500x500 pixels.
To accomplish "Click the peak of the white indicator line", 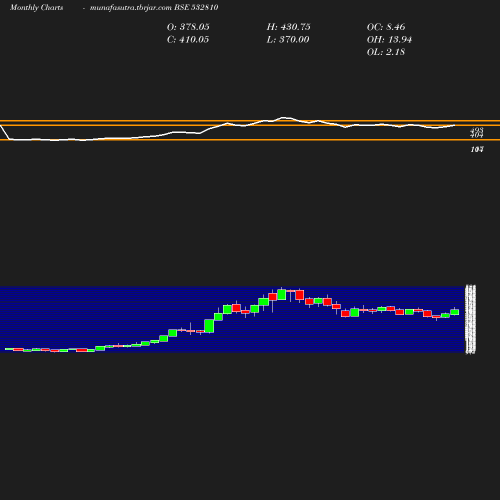I will click(x=284, y=117).
